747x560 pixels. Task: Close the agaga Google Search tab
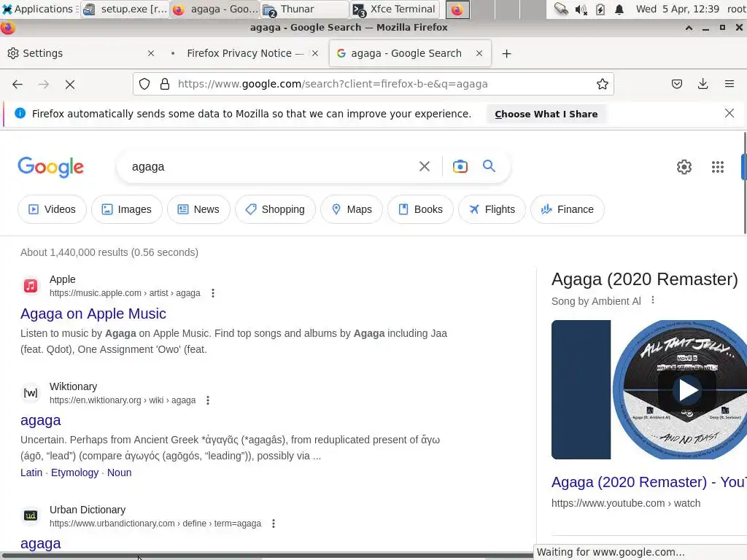[x=479, y=53]
